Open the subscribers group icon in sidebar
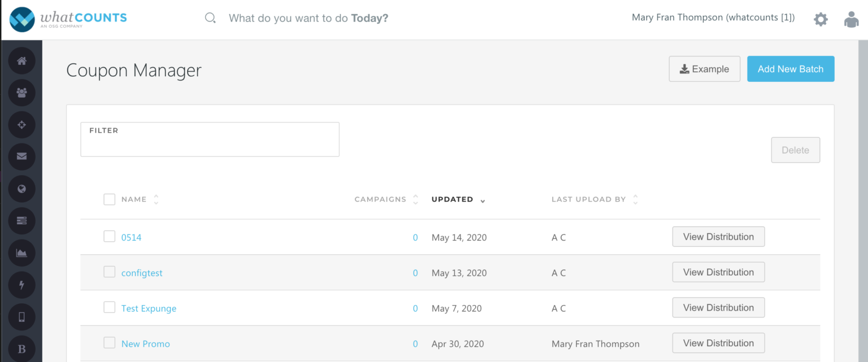The width and height of the screenshot is (868, 362). click(22, 93)
